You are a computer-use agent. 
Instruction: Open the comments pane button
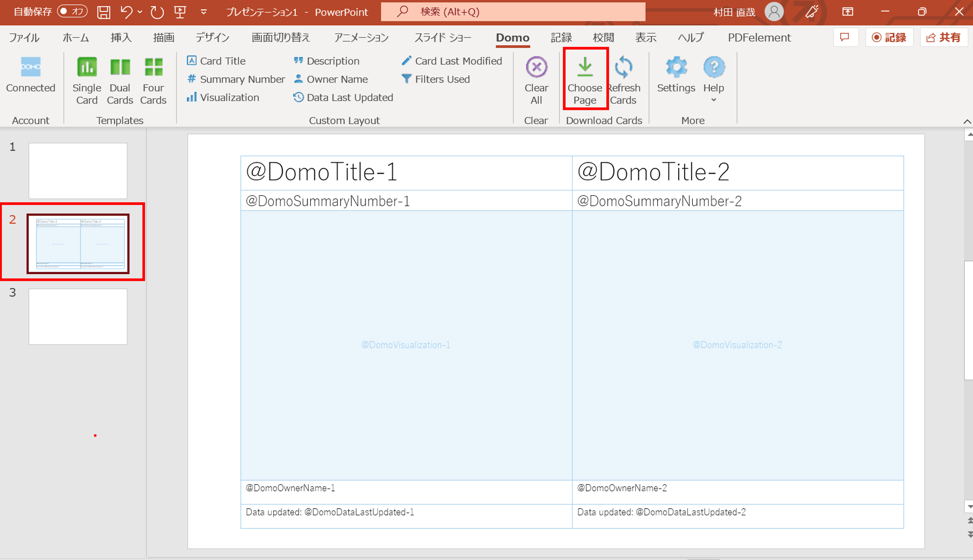pyautogui.click(x=845, y=37)
